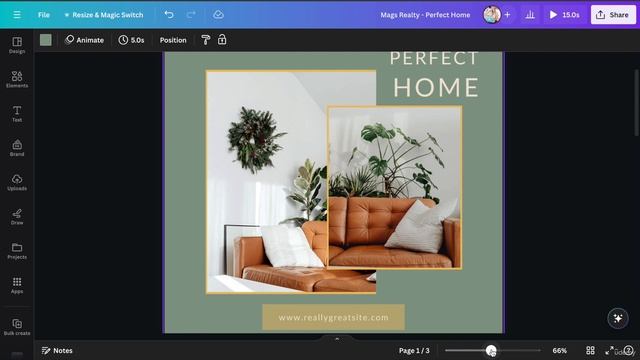Enter fullscreen present mode
Viewport: 640px width, 360px height.
(609, 351)
